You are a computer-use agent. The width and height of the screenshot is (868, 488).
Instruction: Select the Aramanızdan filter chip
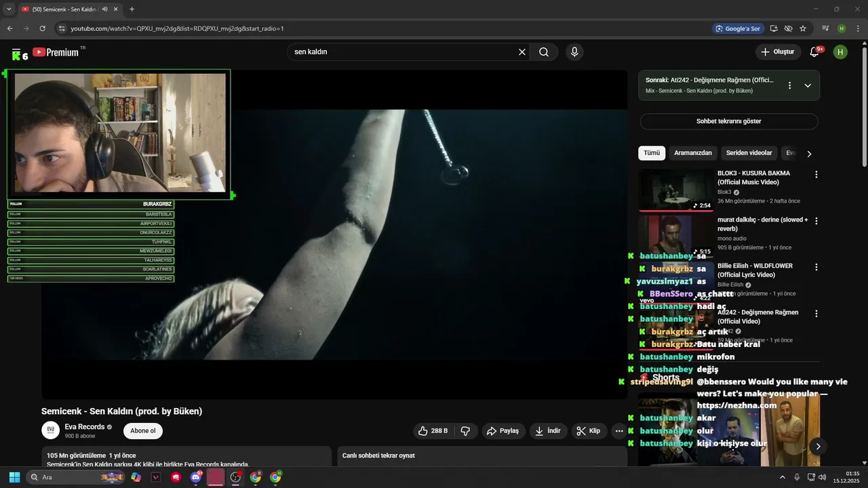[x=693, y=153]
